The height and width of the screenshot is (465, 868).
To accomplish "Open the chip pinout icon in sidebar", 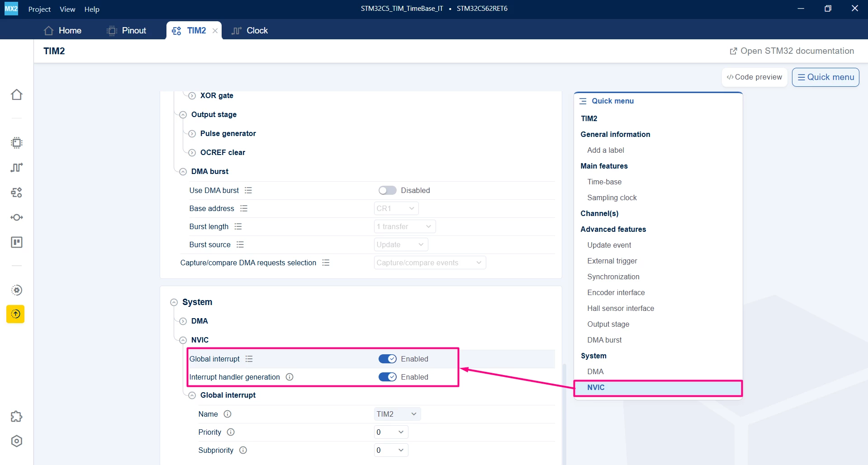I will [x=17, y=143].
